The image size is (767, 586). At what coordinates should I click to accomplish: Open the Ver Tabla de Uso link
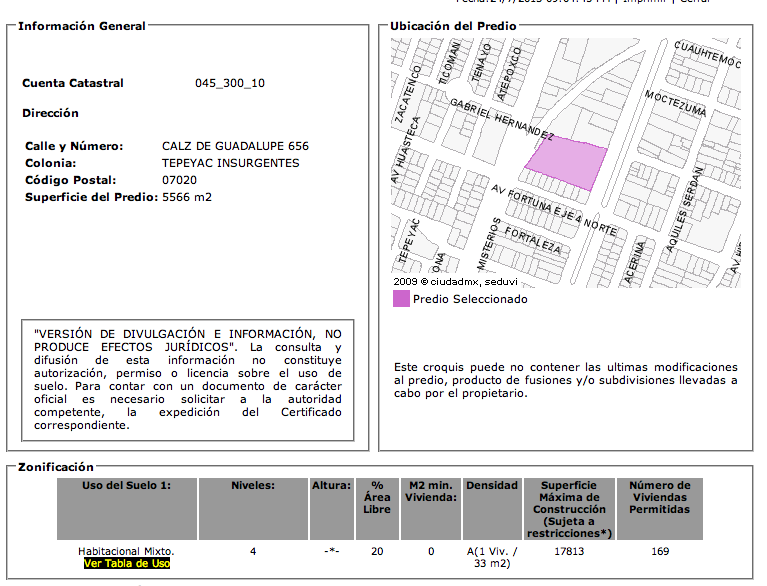[x=127, y=563]
